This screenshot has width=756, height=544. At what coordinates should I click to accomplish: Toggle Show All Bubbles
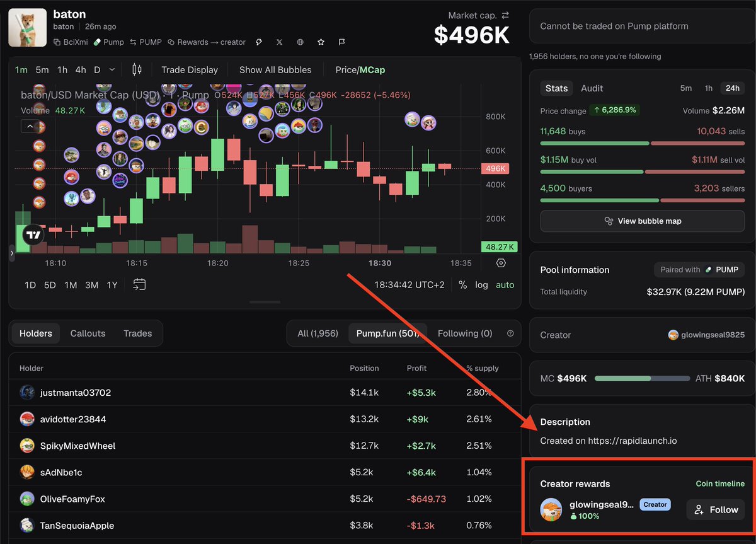275,70
